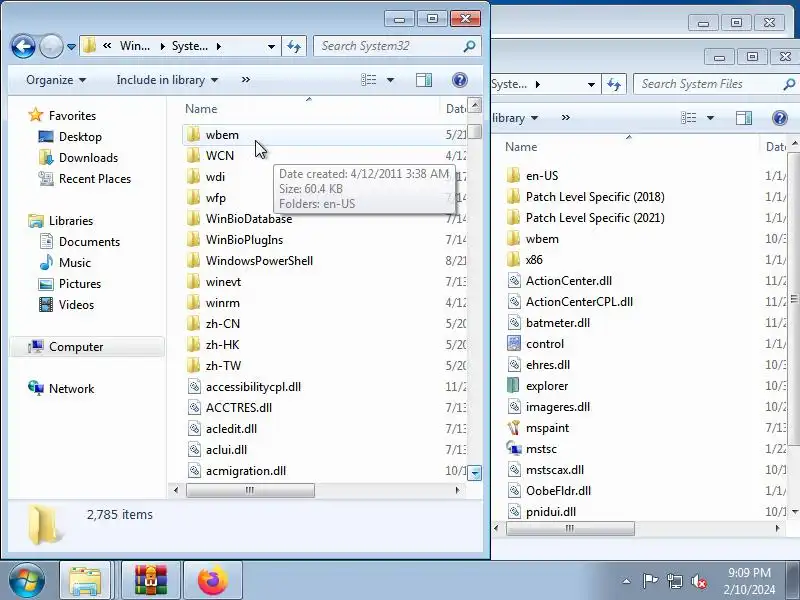The height and width of the screenshot is (600, 800).
Task: Open Firefox from the taskbar
Action: coord(212,580)
